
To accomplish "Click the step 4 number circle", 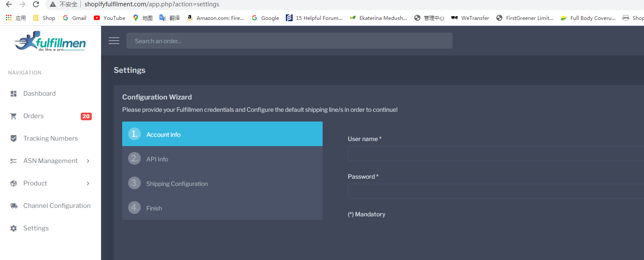I will click(x=134, y=207).
